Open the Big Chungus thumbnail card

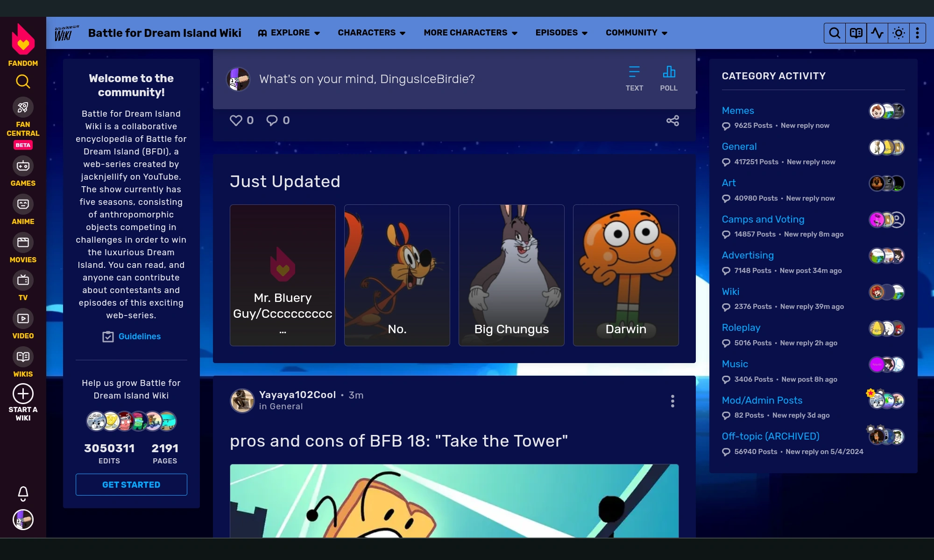511,275
